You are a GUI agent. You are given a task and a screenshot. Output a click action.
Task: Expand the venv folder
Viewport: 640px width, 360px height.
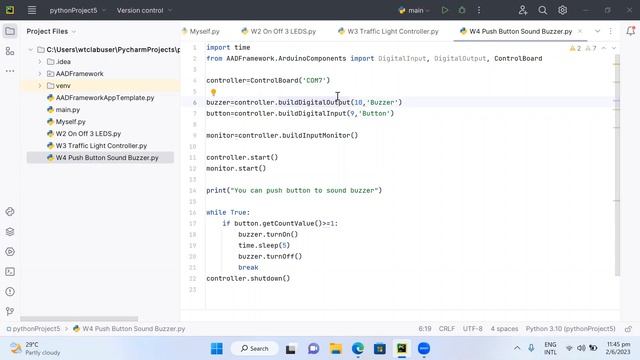point(40,86)
